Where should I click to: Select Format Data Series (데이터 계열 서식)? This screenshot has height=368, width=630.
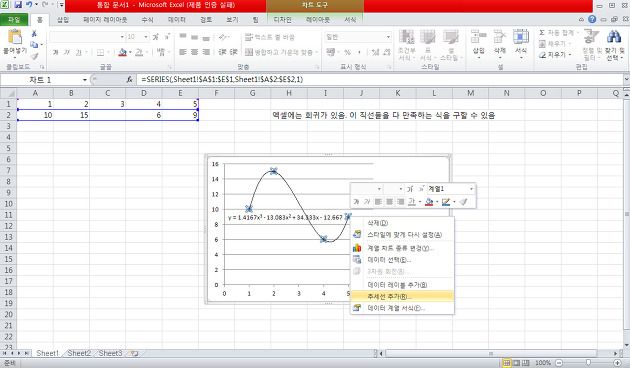[x=402, y=308]
